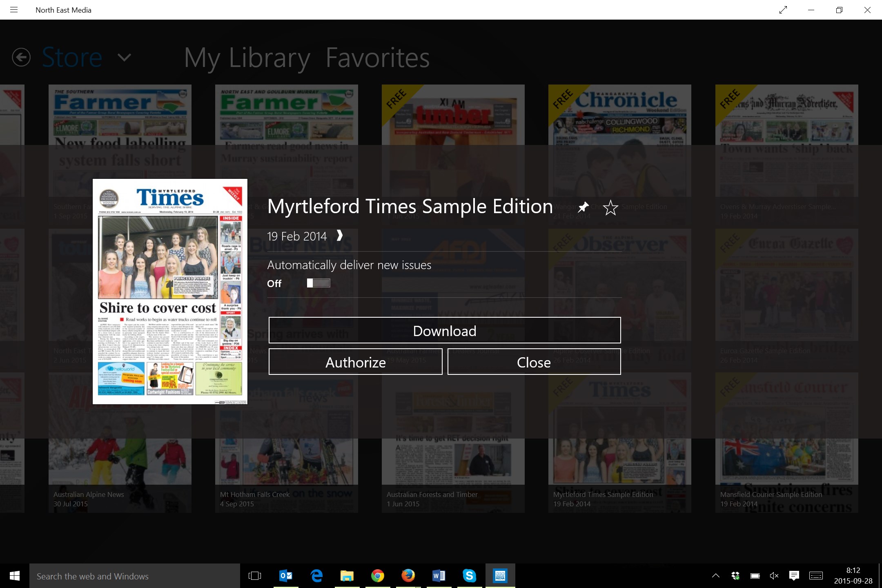Show hidden system tray icons
This screenshot has width=882, height=588.
click(715, 576)
